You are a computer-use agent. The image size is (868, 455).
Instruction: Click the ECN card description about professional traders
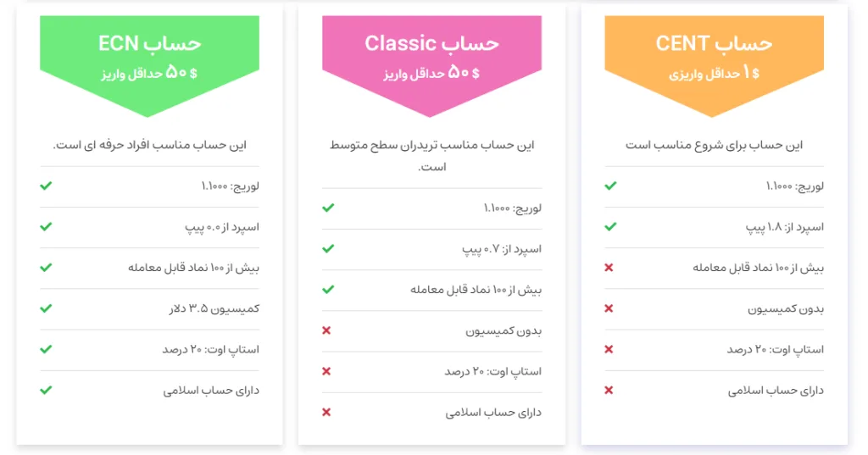[149, 145]
